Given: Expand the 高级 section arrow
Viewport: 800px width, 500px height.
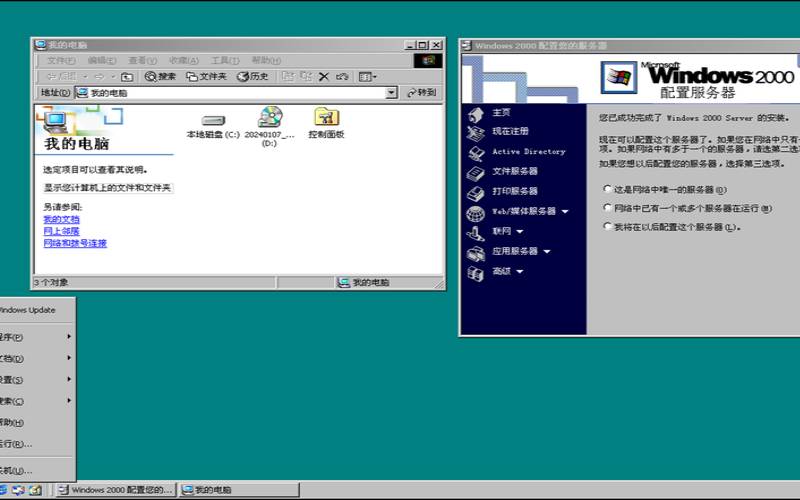Looking at the screenshot, I should (x=520, y=271).
